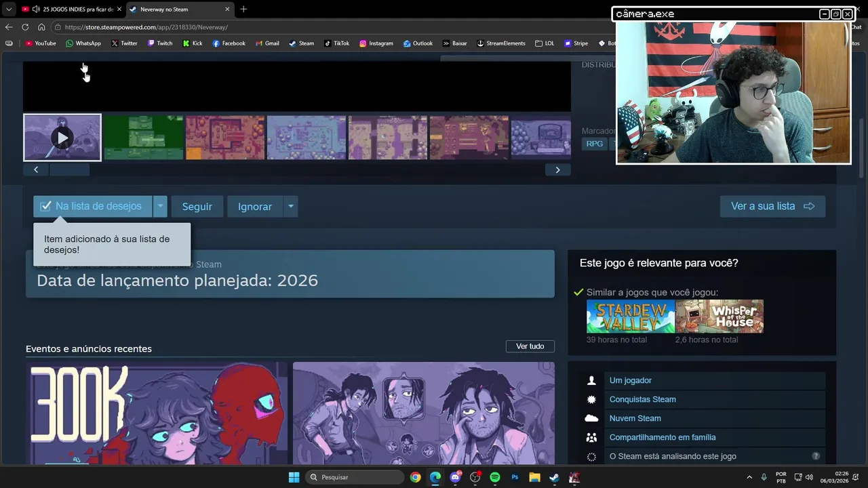Click the Steam Cloud icon
The image size is (868, 488).
coord(591,418)
